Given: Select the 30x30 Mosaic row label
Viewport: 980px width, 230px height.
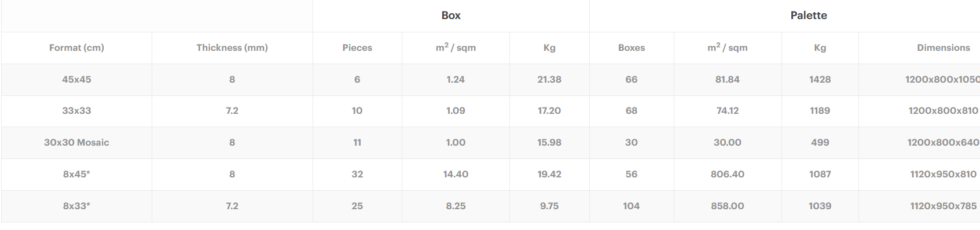Looking at the screenshot, I should (x=76, y=143).
